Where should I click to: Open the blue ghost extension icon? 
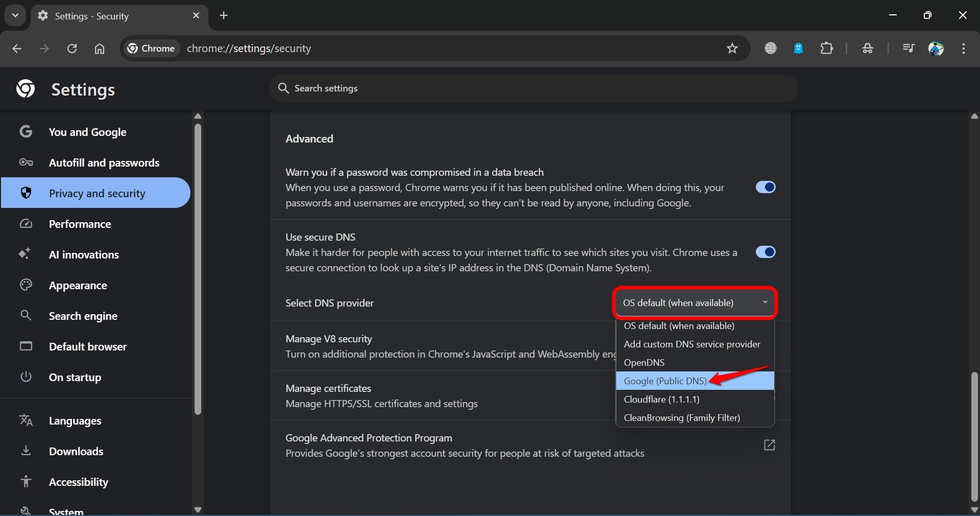[798, 49]
